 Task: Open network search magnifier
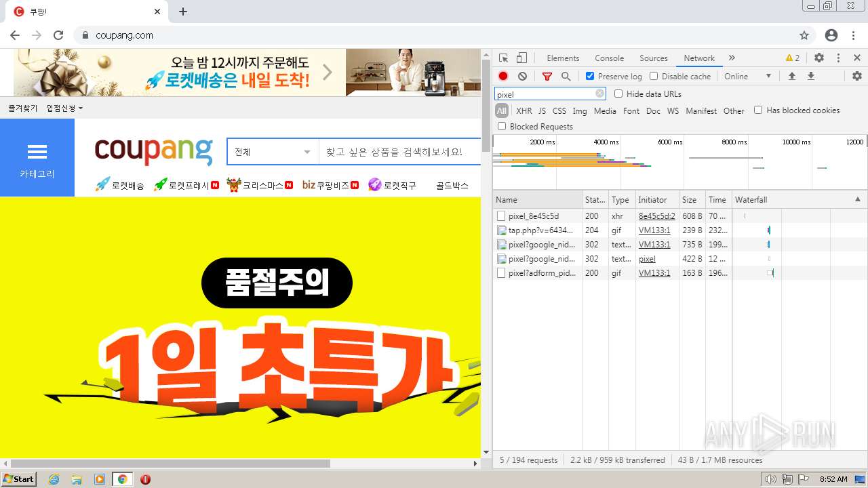click(x=566, y=77)
